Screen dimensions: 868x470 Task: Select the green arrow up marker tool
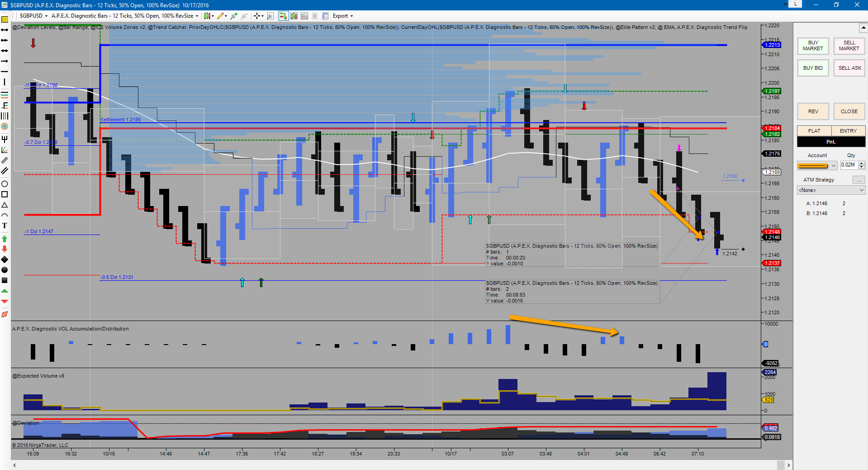click(x=5, y=239)
